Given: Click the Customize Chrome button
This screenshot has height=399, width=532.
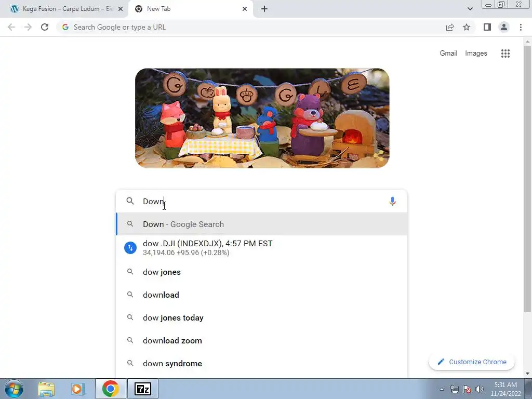Looking at the screenshot, I should coord(472,362).
